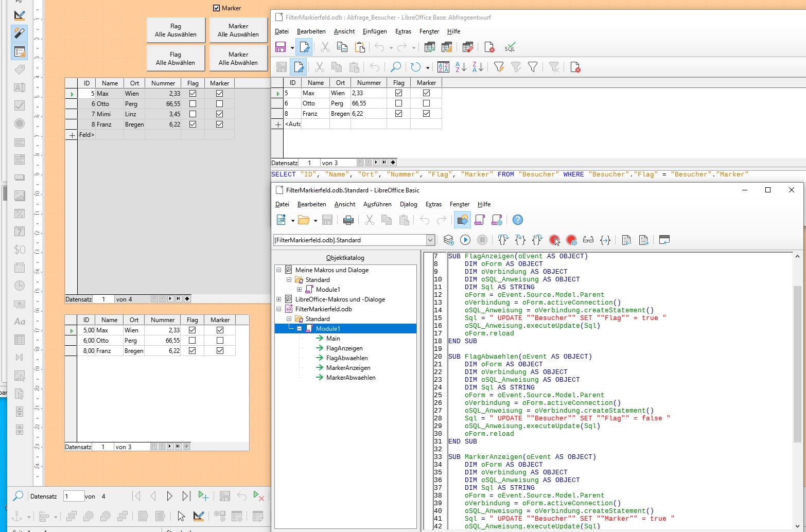
Task: Click Flag Alle Abwählen button
Action: click(176, 58)
